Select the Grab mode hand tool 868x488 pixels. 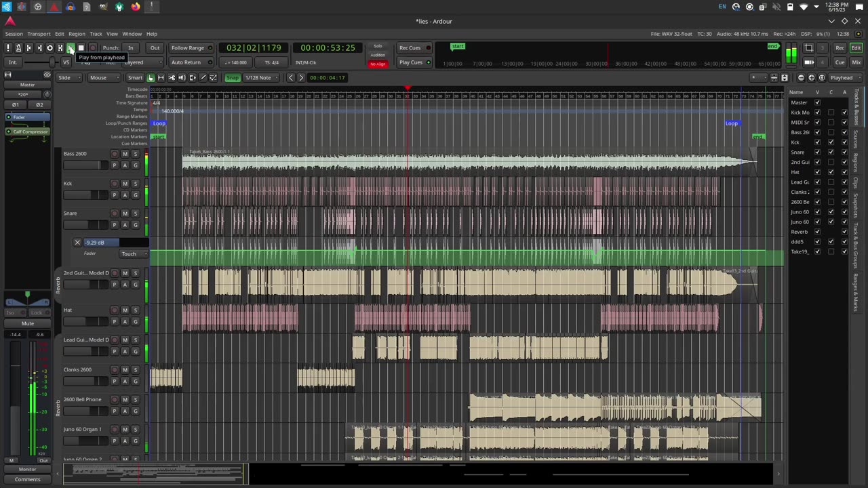click(151, 78)
